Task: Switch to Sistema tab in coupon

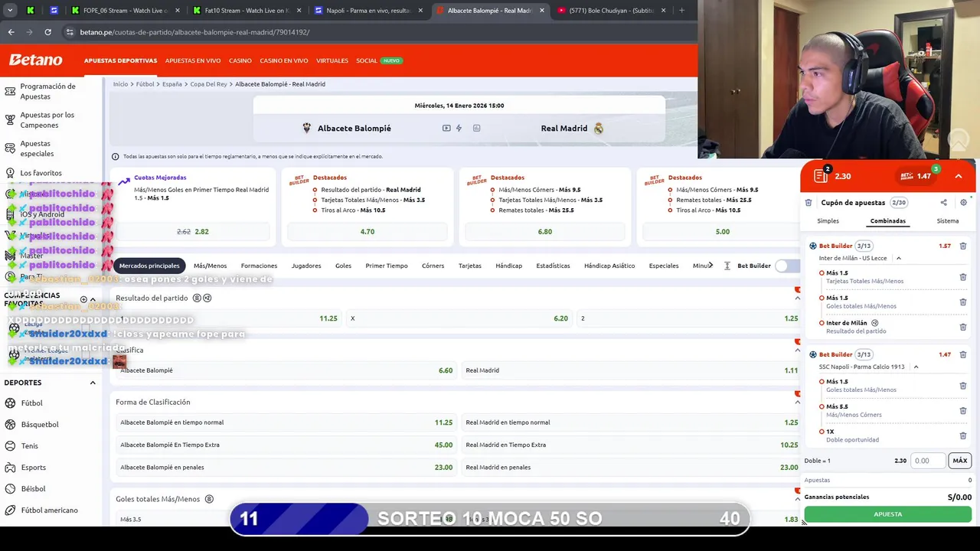Action: tap(947, 221)
